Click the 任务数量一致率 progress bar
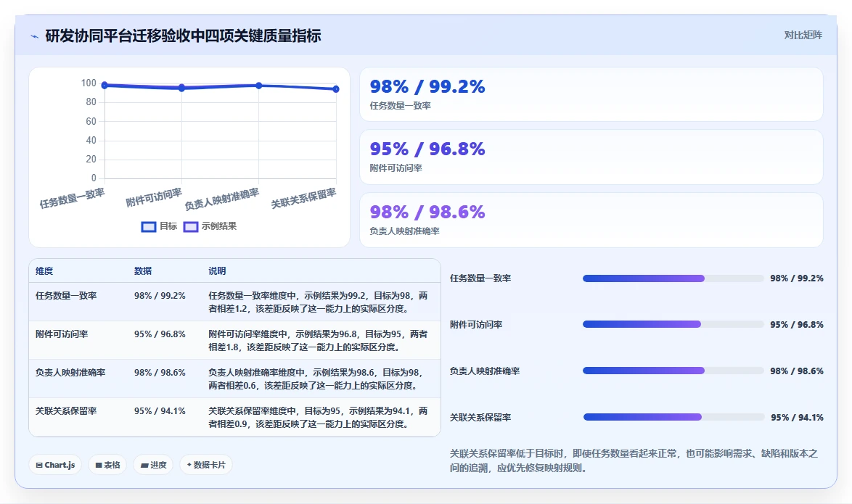This screenshot has height=504, width=852. 673,278
